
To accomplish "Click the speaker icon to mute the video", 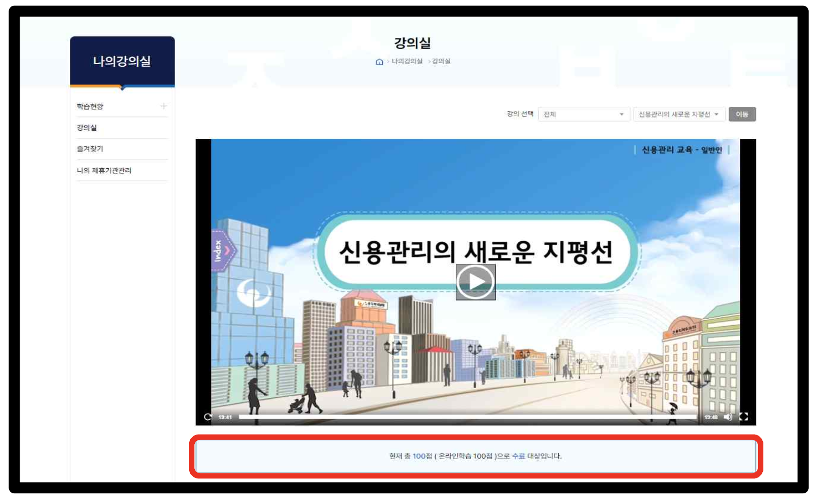I will click(728, 416).
